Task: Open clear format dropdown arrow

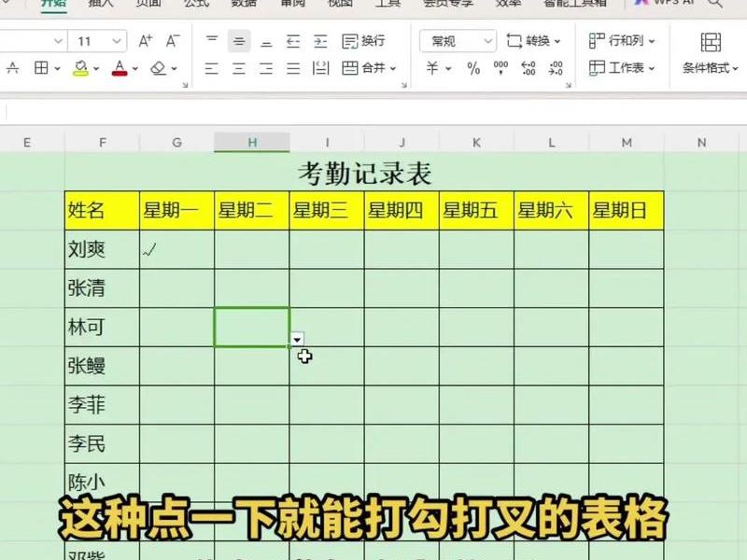Action: pos(175,68)
